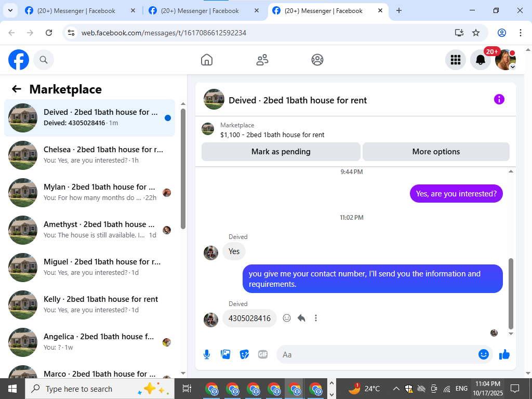
Task: Open the emoji picker in message box
Action: pyautogui.click(x=484, y=354)
